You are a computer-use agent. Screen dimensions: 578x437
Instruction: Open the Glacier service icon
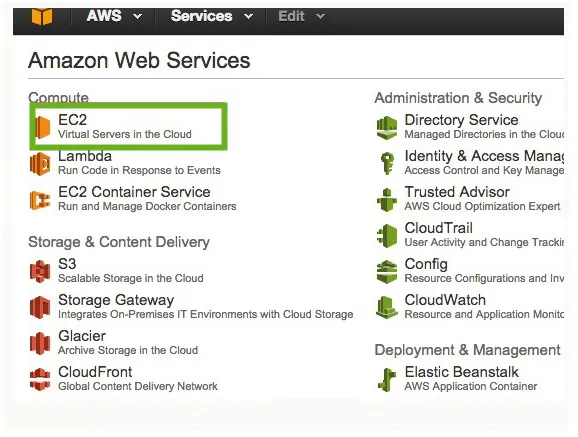click(x=40, y=343)
